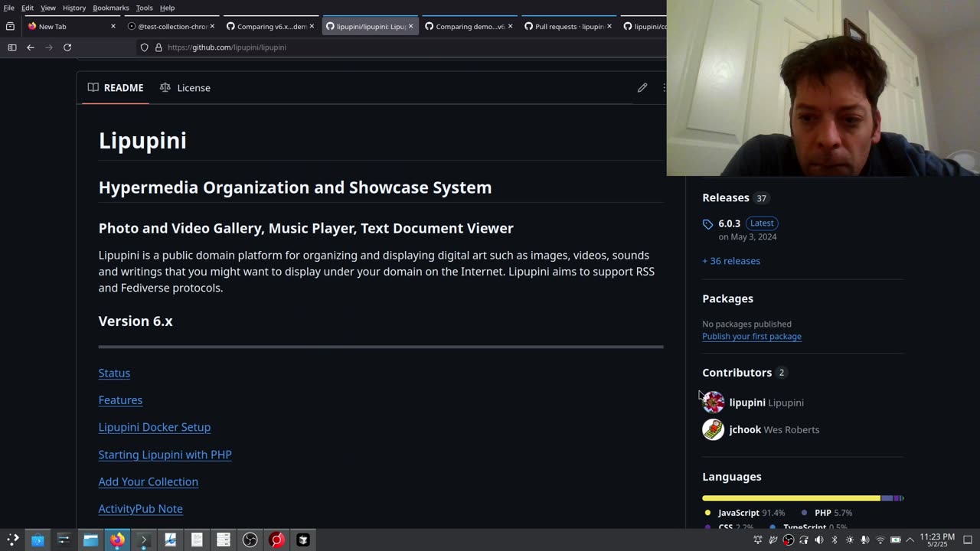The height and width of the screenshot is (551, 980).
Task: Open the Packages heading link
Action: point(727,298)
